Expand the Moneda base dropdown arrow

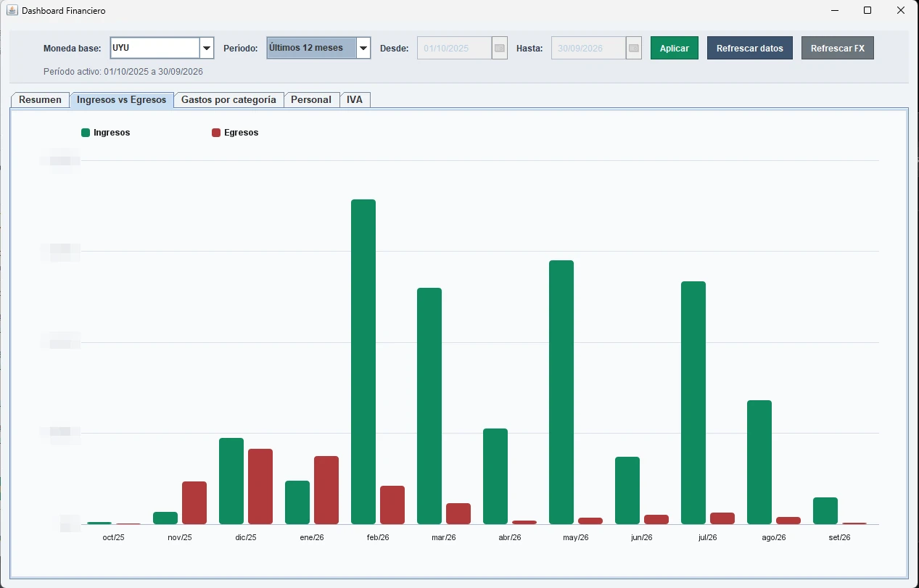(x=207, y=48)
